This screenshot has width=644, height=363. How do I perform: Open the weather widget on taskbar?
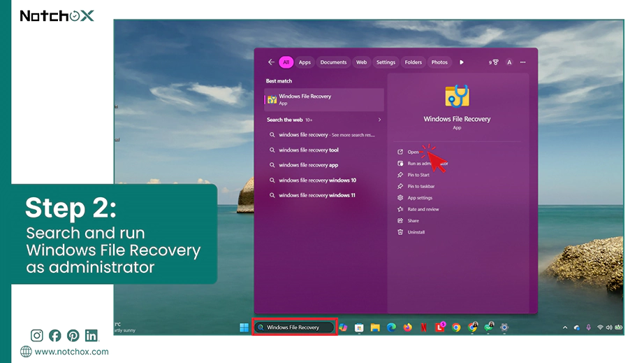pyautogui.click(x=125, y=327)
